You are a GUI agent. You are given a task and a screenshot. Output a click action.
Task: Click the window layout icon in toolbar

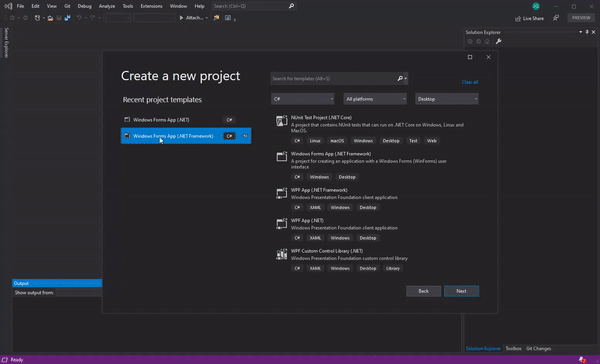[x=228, y=18]
